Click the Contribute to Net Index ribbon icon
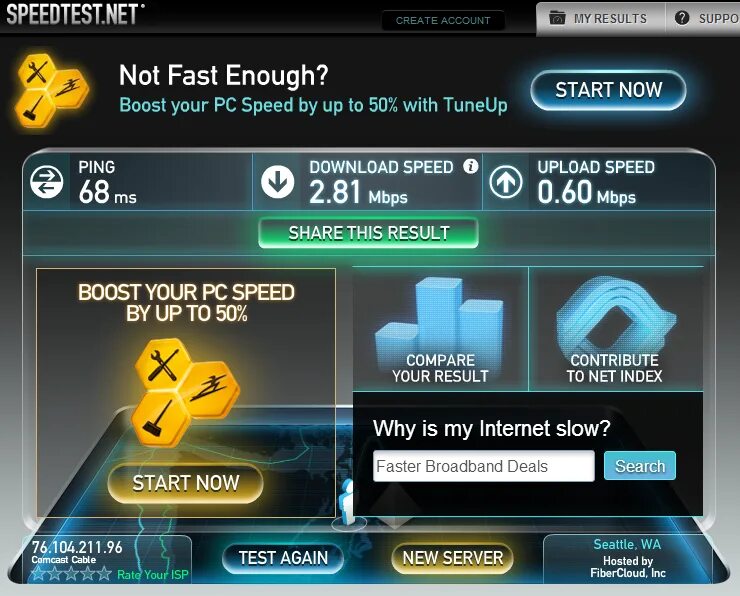The image size is (740, 596). (x=615, y=315)
